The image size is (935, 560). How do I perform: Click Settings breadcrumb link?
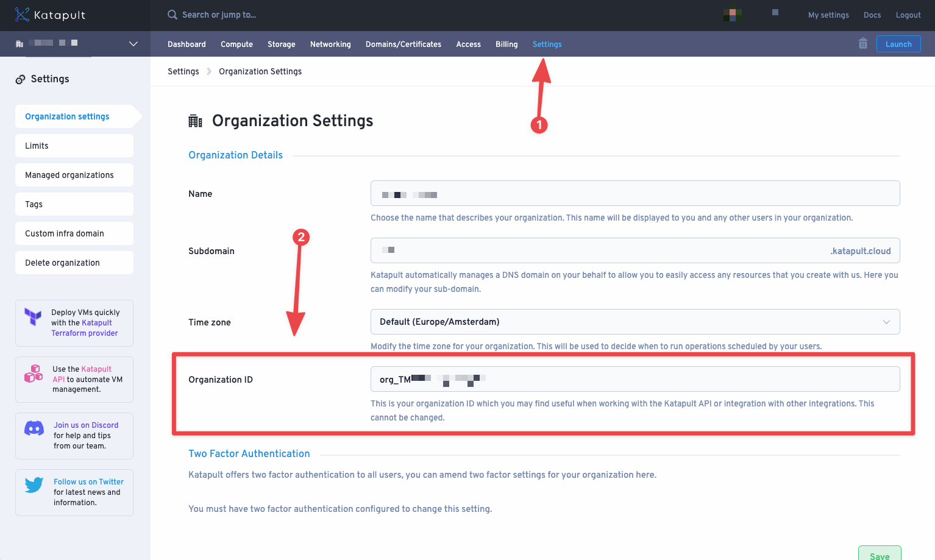coord(183,71)
